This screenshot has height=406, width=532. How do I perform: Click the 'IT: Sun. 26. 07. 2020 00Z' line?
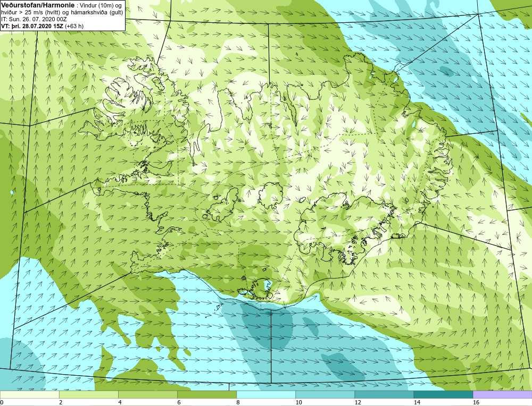[x=34, y=19]
